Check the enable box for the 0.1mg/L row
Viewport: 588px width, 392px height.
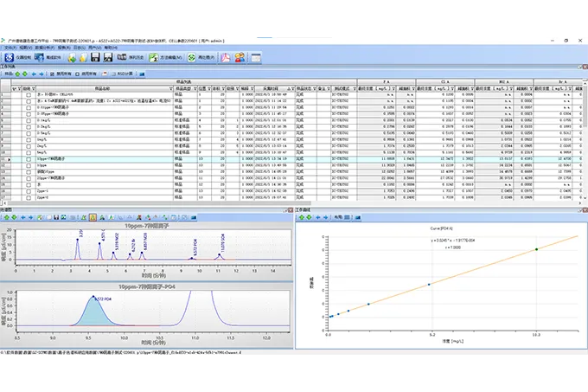(29, 120)
